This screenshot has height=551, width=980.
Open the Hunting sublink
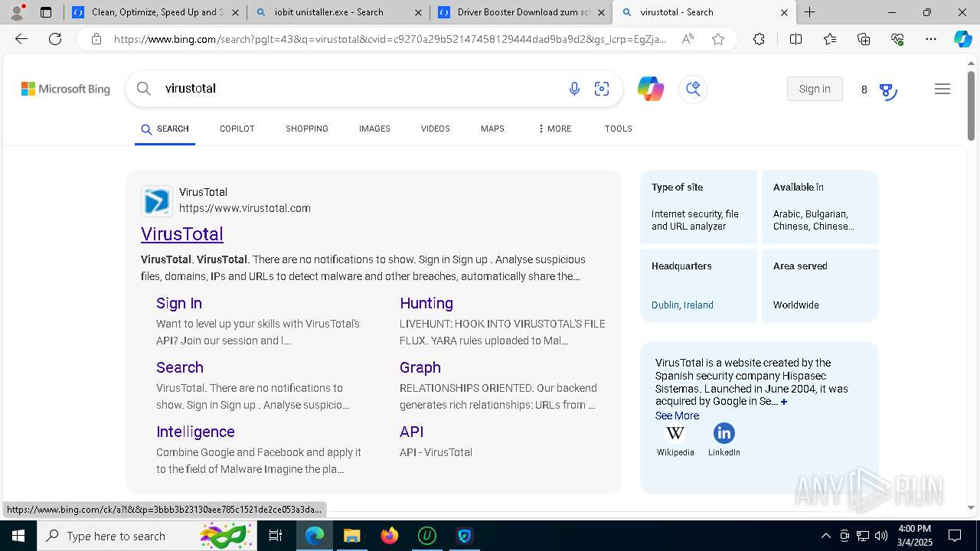[x=426, y=303]
